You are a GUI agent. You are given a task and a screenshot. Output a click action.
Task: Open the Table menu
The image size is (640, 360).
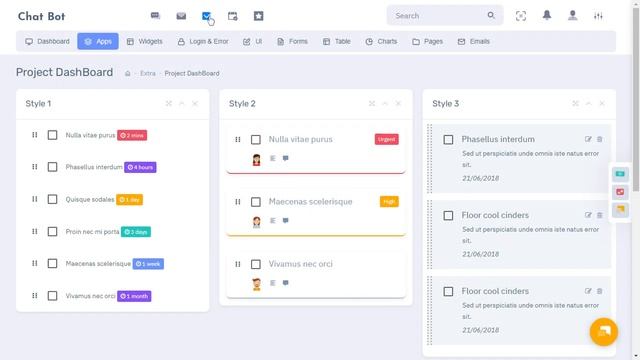tap(337, 41)
